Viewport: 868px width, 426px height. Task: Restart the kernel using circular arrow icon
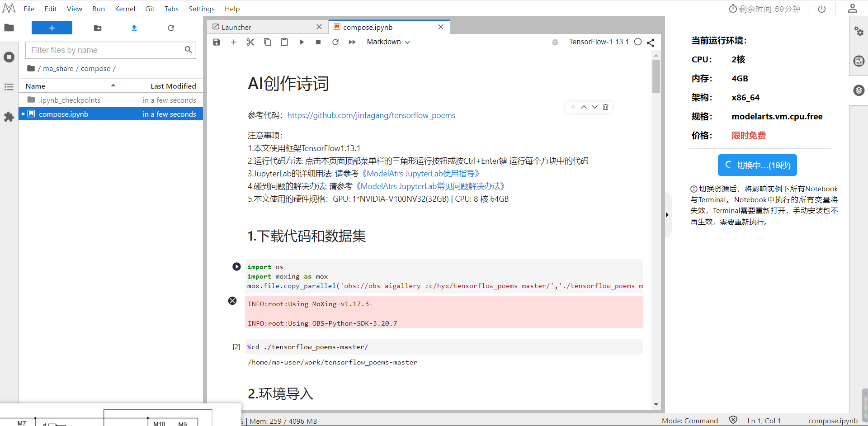point(335,42)
